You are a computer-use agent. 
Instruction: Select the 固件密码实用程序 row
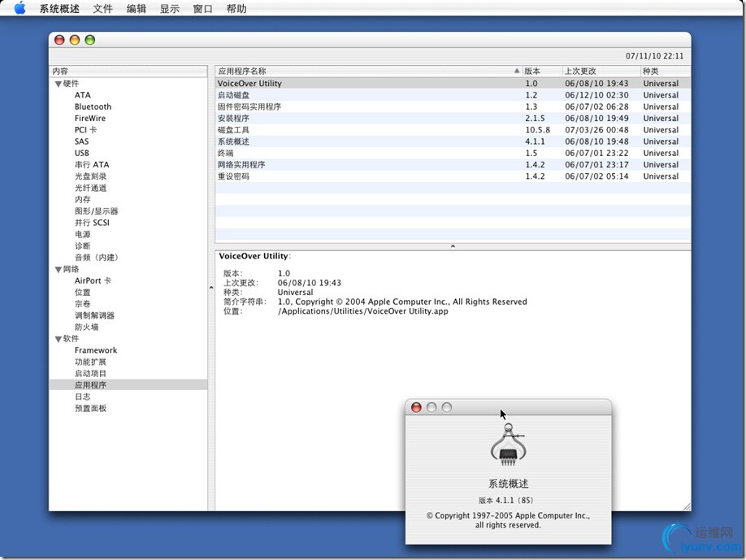pyautogui.click(x=453, y=106)
